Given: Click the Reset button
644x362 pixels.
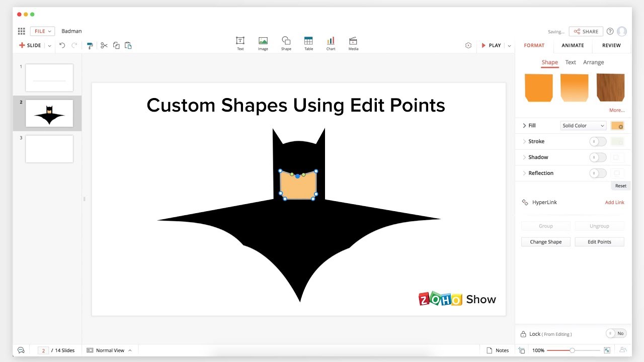Looking at the screenshot, I should pyautogui.click(x=621, y=186).
